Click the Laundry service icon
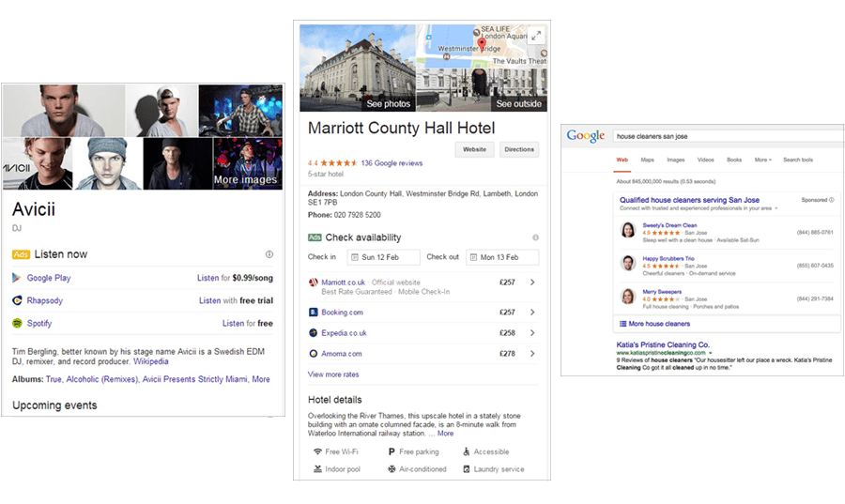The height and width of the screenshot is (504, 845). 466,469
